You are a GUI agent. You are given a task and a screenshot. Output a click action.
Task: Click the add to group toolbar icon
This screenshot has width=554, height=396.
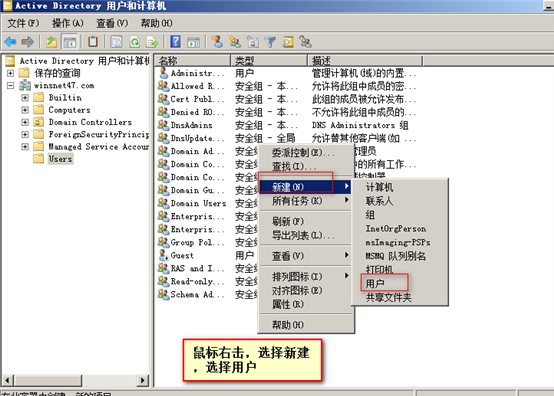point(305,42)
